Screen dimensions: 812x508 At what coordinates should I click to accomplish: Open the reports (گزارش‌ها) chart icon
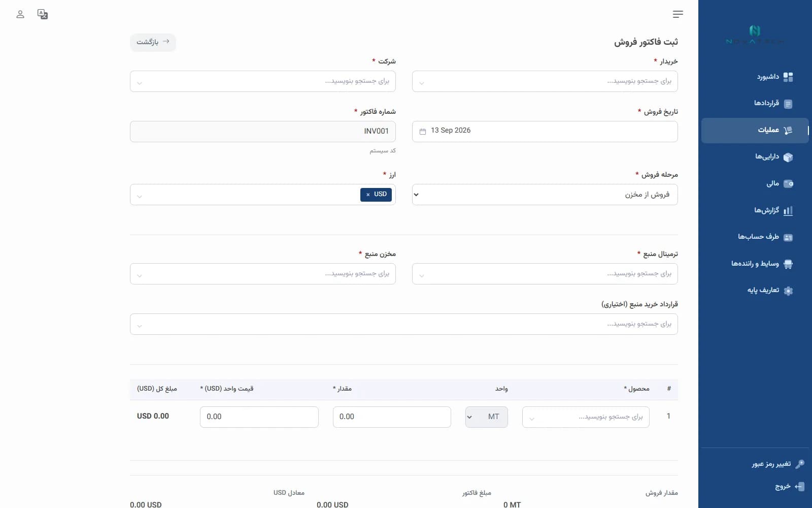click(x=788, y=211)
